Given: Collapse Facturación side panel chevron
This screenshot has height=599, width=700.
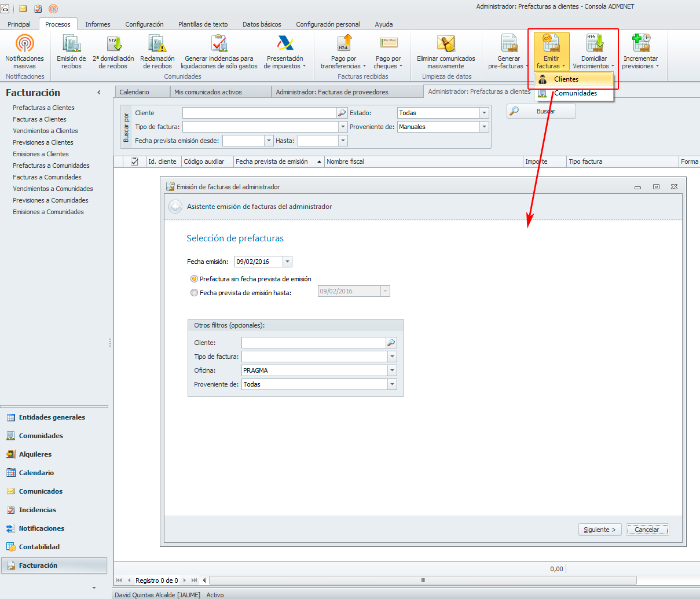Looking at the screenshot, I should point(99,93).
